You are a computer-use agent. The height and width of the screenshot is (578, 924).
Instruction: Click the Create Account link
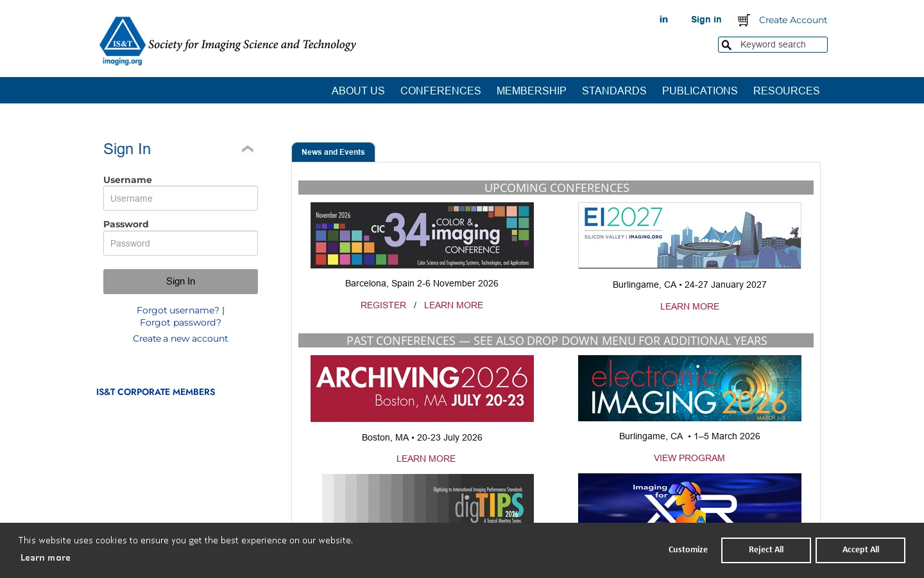(793, 20)
